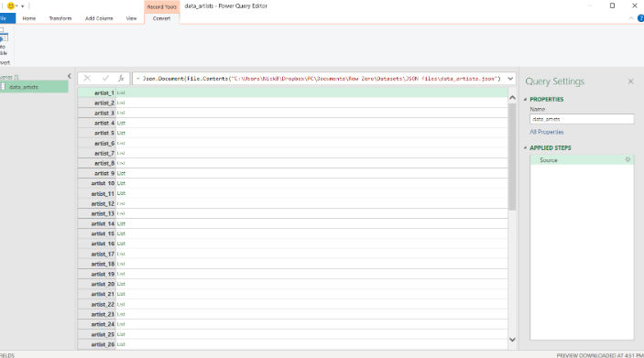
Task: Select the artist_23 field name
Action: 103,314
